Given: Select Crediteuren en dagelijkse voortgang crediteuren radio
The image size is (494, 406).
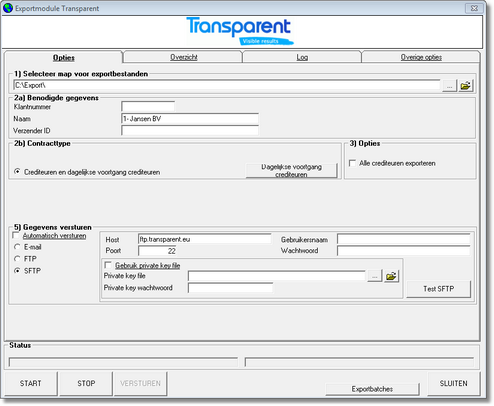Looking at the screenshot, I should (17, 172).
